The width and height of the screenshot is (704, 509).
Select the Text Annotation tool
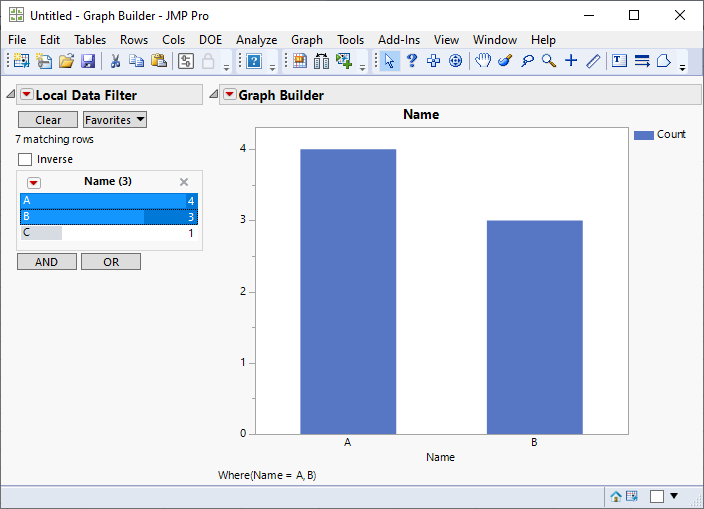(619, 61)
